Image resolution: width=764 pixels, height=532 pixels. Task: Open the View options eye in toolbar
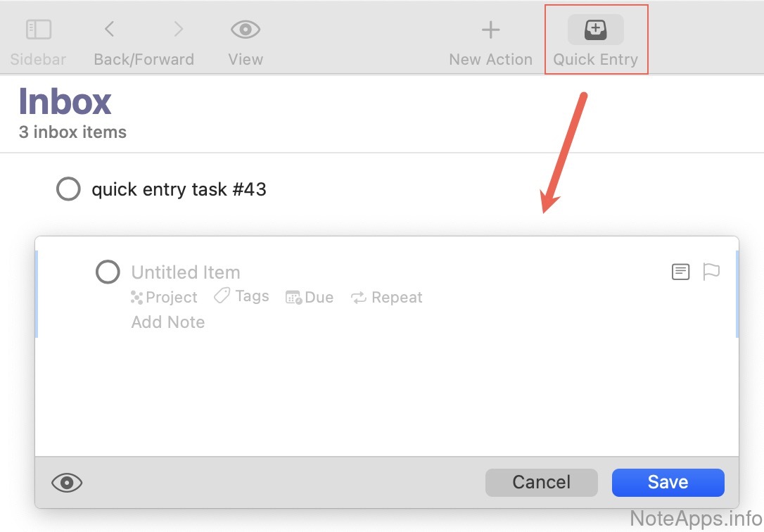(x=246, y=30)
